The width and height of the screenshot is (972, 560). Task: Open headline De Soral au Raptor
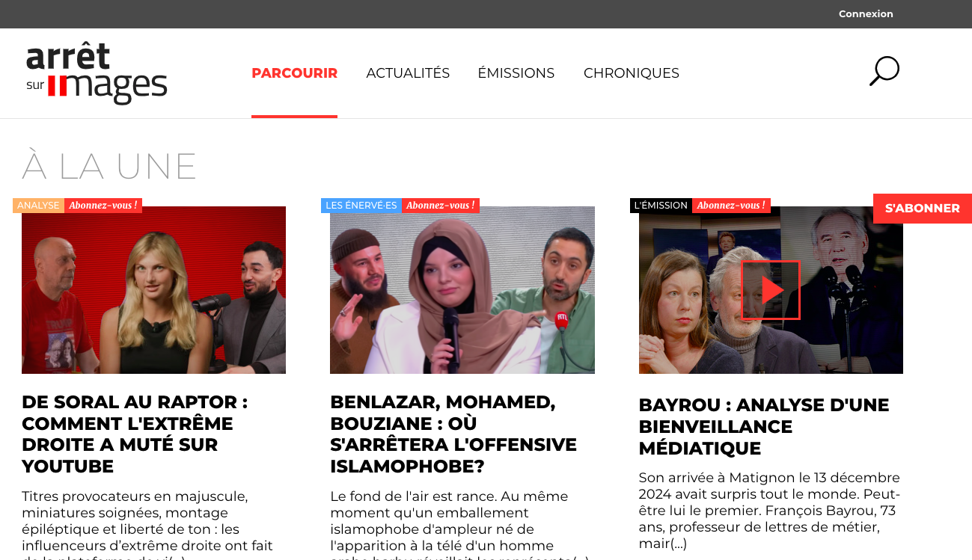pyautogui.click(x=135, y=434)
